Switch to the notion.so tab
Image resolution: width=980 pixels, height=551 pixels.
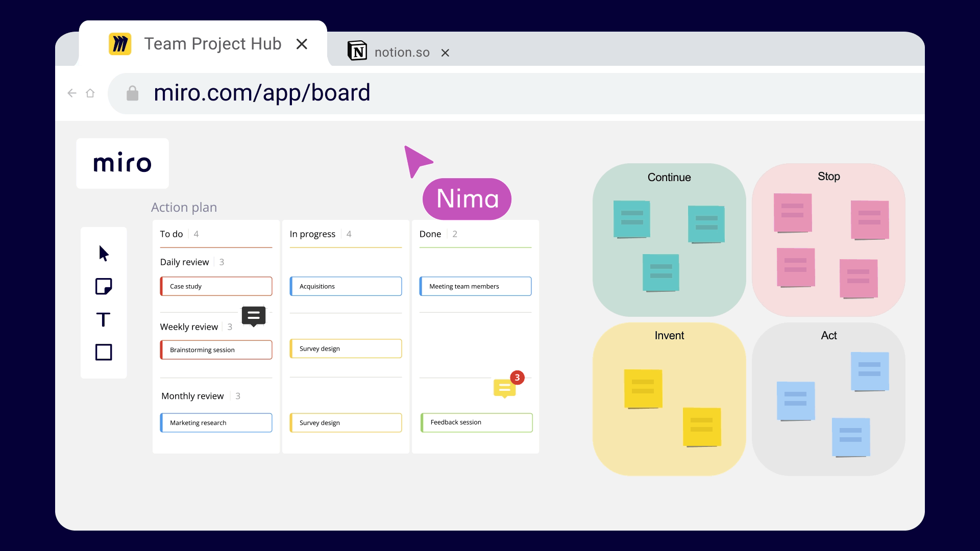[x=402, y=52]
